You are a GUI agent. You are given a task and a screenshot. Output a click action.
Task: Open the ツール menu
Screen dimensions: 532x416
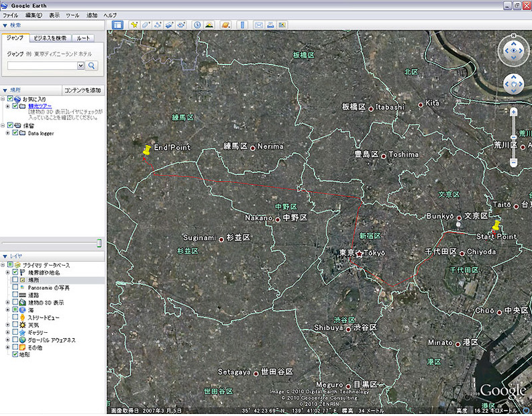(x=72, y=15)
